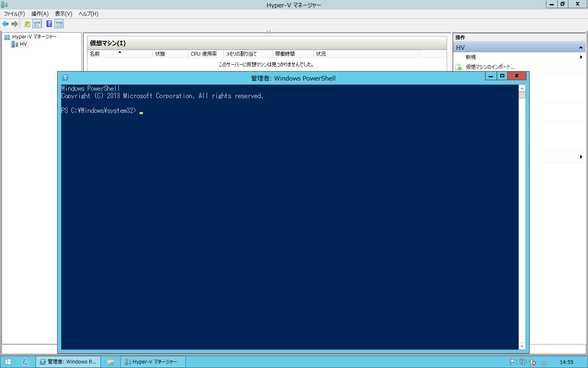
Task: Click the import virtual machine icon in Actions pane
Action: pyautogui.click(x=459, y=67)
